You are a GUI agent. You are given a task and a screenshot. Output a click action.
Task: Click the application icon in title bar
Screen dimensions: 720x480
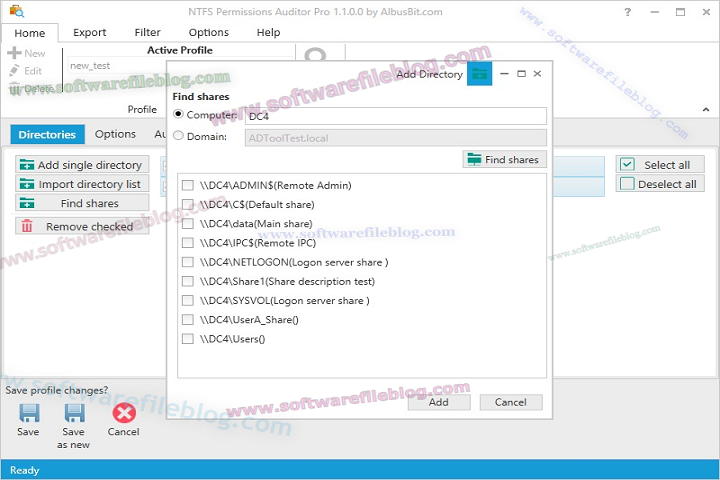15,13
